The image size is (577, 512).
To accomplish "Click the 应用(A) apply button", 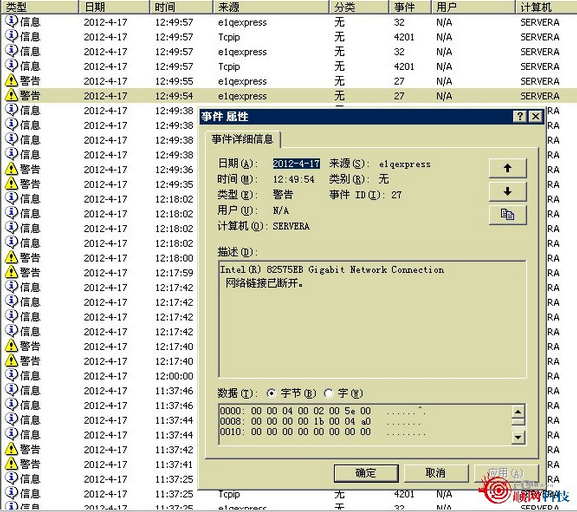I will click(x=506, y=473).
